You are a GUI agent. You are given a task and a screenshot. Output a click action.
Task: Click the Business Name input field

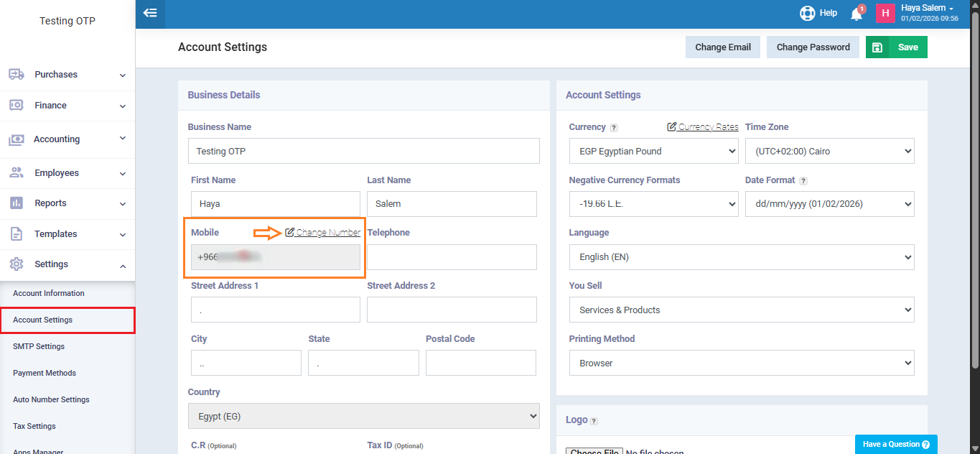tap(363, 152)
